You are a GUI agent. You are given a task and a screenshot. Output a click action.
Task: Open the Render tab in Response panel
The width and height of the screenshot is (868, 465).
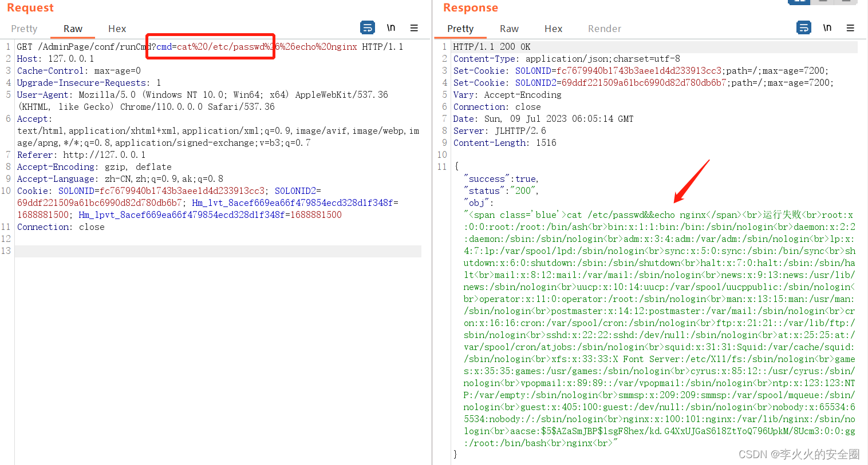click(x=604, y=29)
